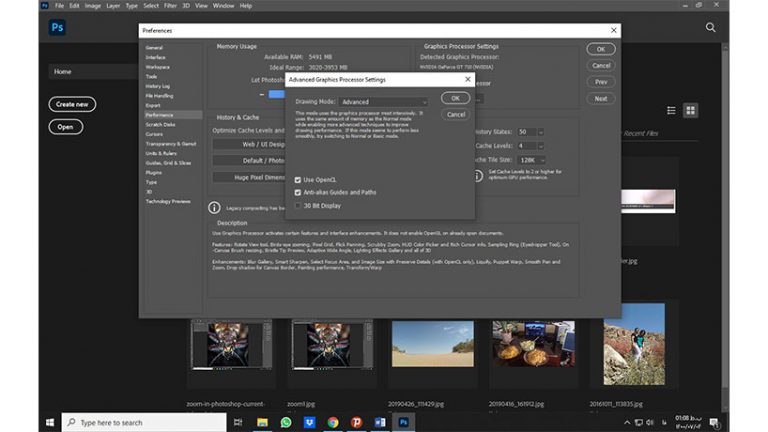This screenshot has height=432, width=768.
Task: Close the Preferences dialog
Action: (x=613, y=30)
